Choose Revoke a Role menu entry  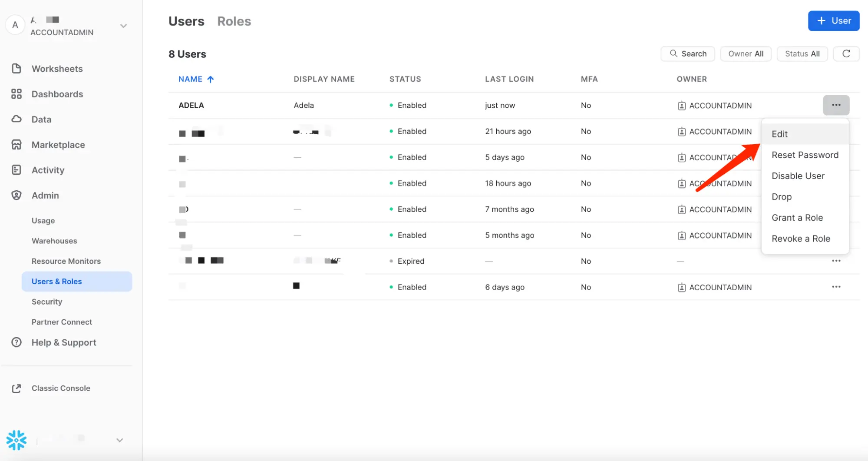[805, 238]
